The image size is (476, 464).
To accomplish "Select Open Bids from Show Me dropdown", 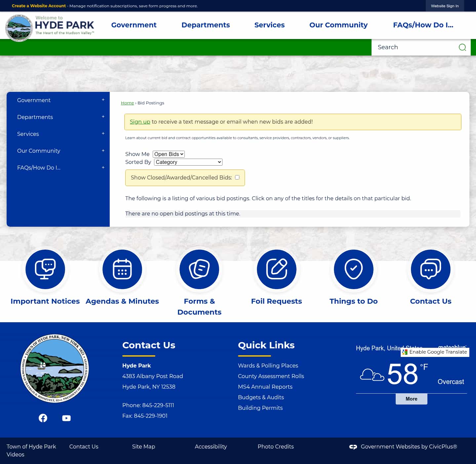I will [x=168, y=154].
